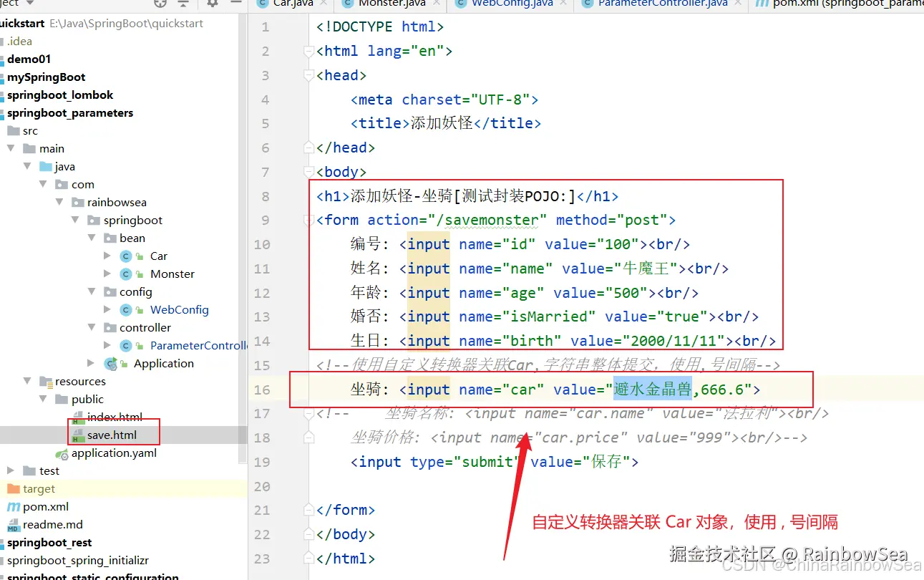Viewport: 924px width, 580px height.
Task: Expand the Car class node arrow
Action: click(107, 256)
